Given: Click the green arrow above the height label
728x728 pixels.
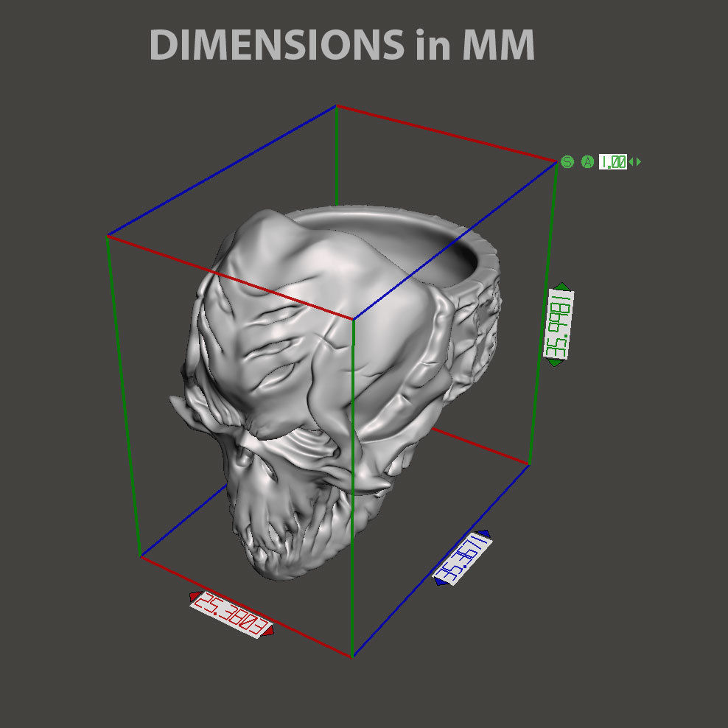Looking at the screenshot, I should pos(561,286).
